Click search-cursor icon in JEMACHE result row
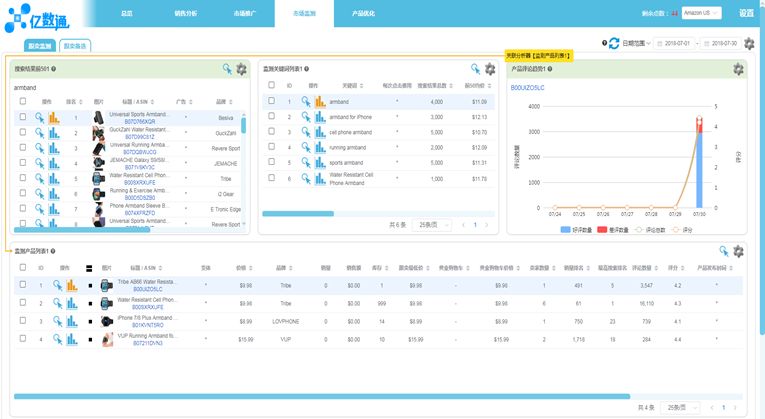The width and height of the screenshot is (765, 419). [40, 163]
